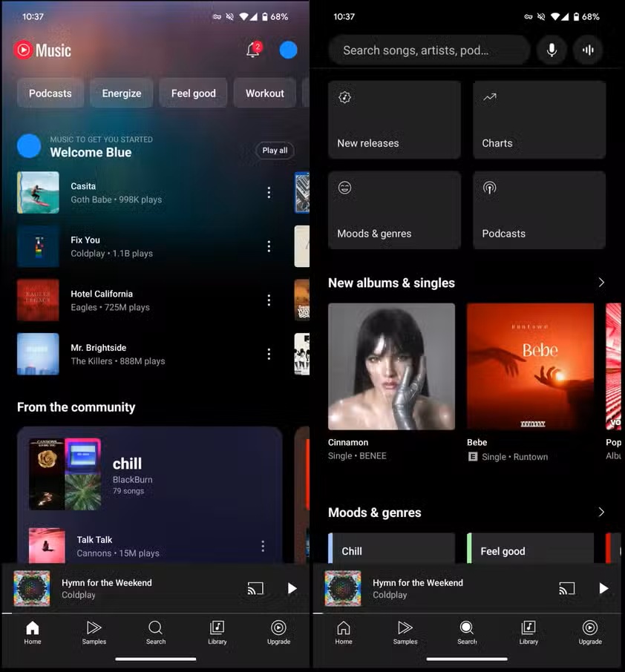Expand the Moods & genres section arrow

pos(601,512)
